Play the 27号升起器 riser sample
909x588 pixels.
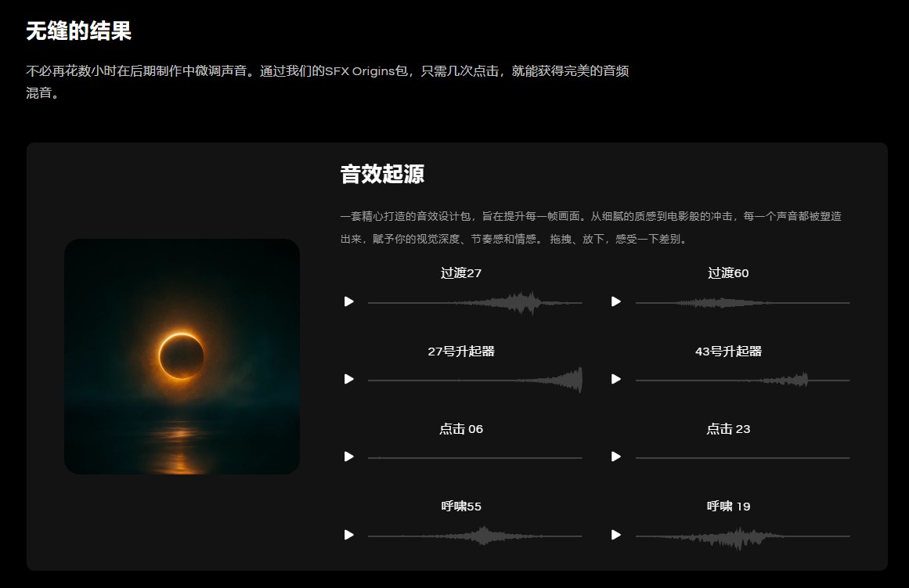349,379
